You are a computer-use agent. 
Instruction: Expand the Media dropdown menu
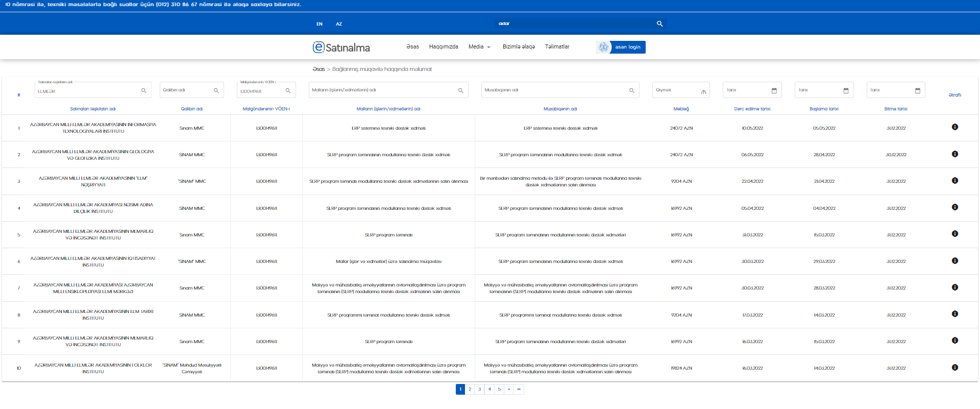coord(479,46)
